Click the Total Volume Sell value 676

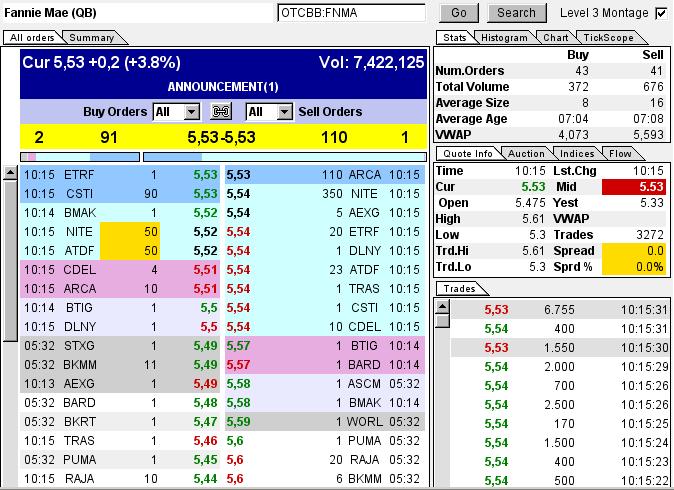(653, 87)
